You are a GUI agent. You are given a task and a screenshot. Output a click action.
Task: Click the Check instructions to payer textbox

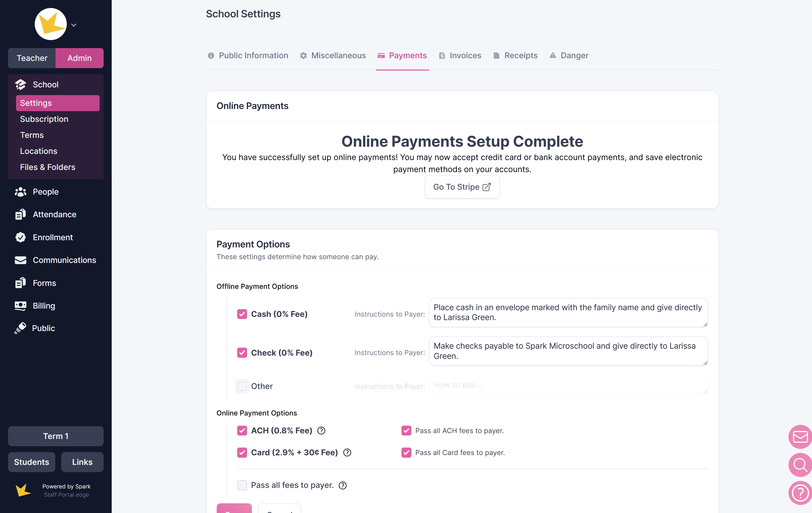click(568, 351)
